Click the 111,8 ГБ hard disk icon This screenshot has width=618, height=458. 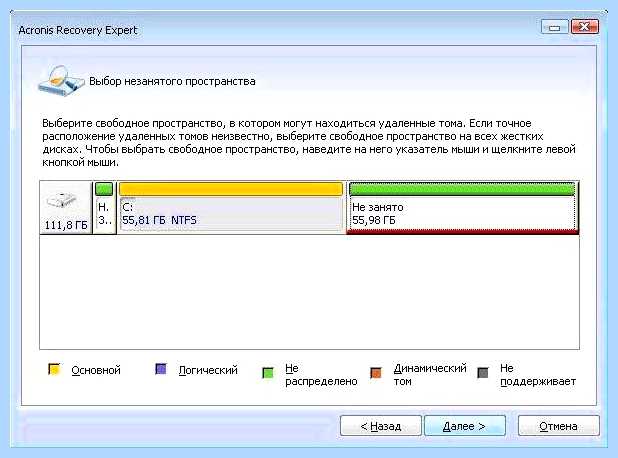click(x=62, y=201)
